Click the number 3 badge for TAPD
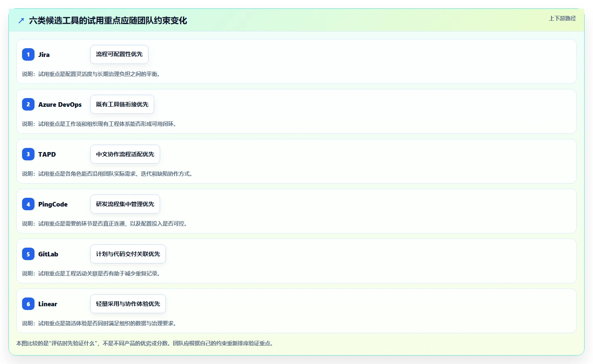 coord(28,154)
